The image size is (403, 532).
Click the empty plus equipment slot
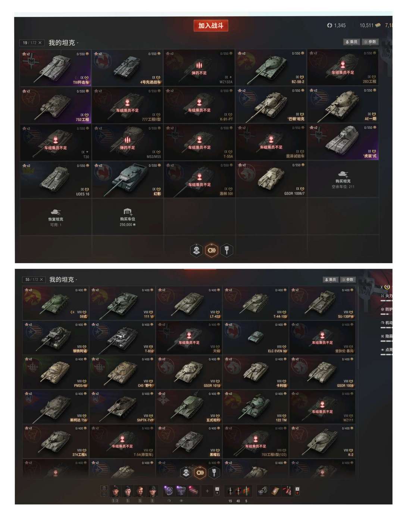point(207,491)
